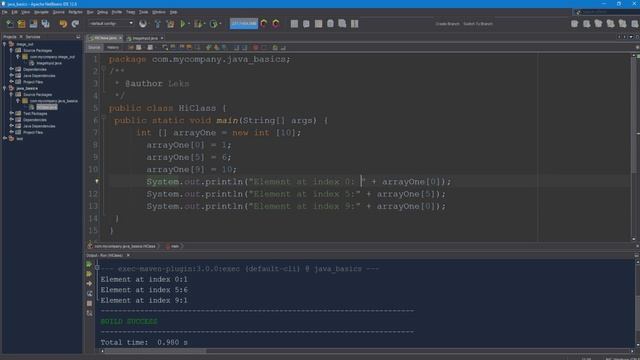The width and height of the screenshot is (640, 360).
Task: Open the Window menu
Action: tap(159, 12)
